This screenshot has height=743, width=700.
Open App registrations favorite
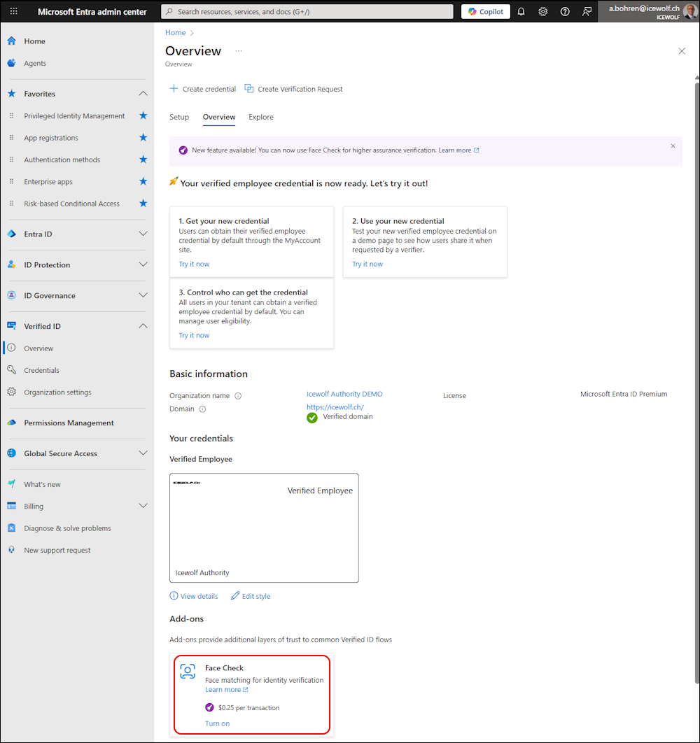(x=51, y=138)
